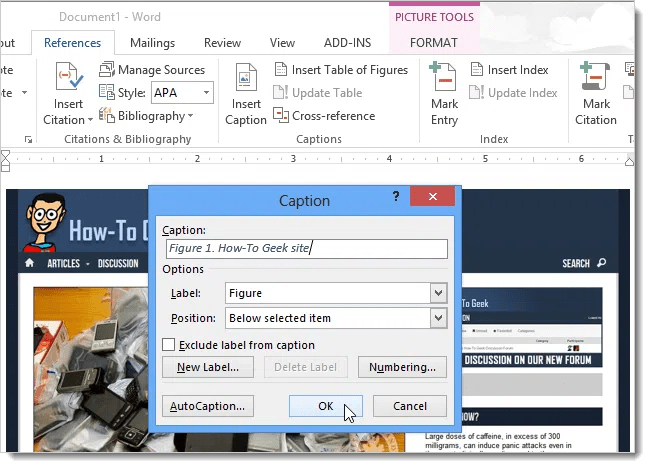Click the Cancel button
Viewport: 650px width, 468px height.
pyautogui.click(x=410, y=406)
